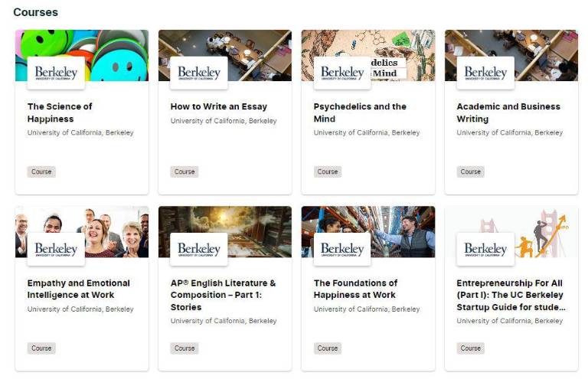Click Berkeley logo on Entrepreneurship For All card
Screen dimensions: 588x379
click(485, 249)
